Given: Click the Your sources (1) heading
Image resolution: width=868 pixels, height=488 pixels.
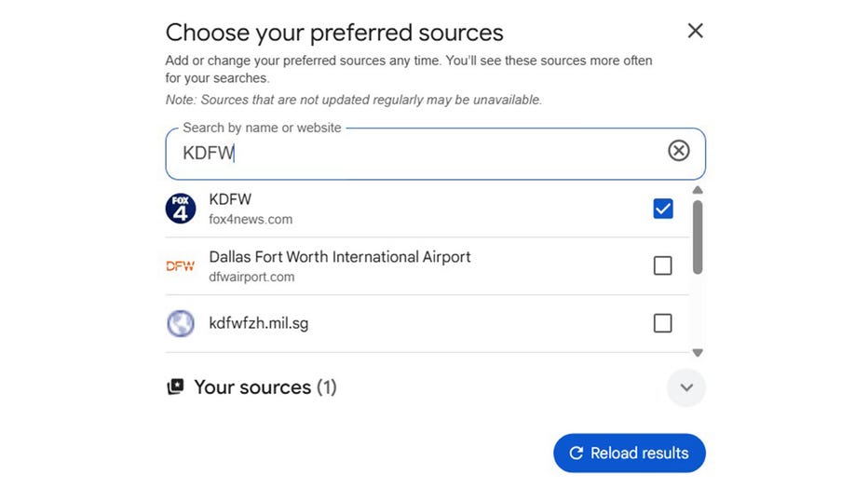Looking at the screenshot, I should coord(264,387).
